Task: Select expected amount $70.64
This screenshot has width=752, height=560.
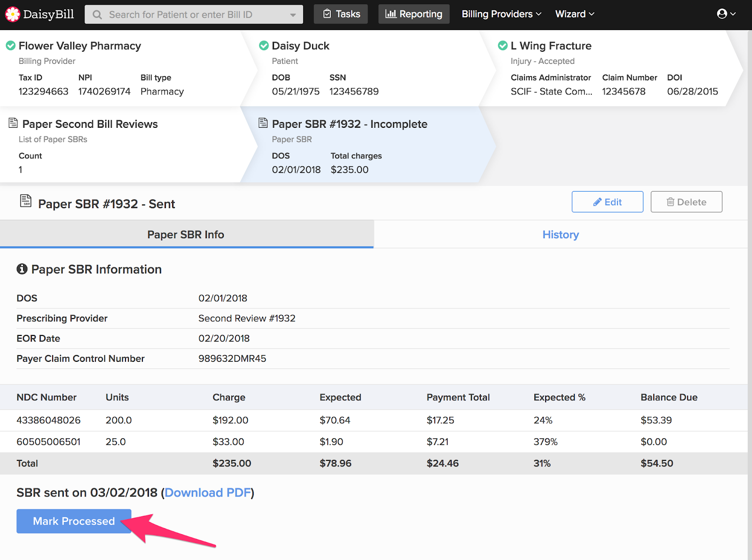Action: click(335, 420)
